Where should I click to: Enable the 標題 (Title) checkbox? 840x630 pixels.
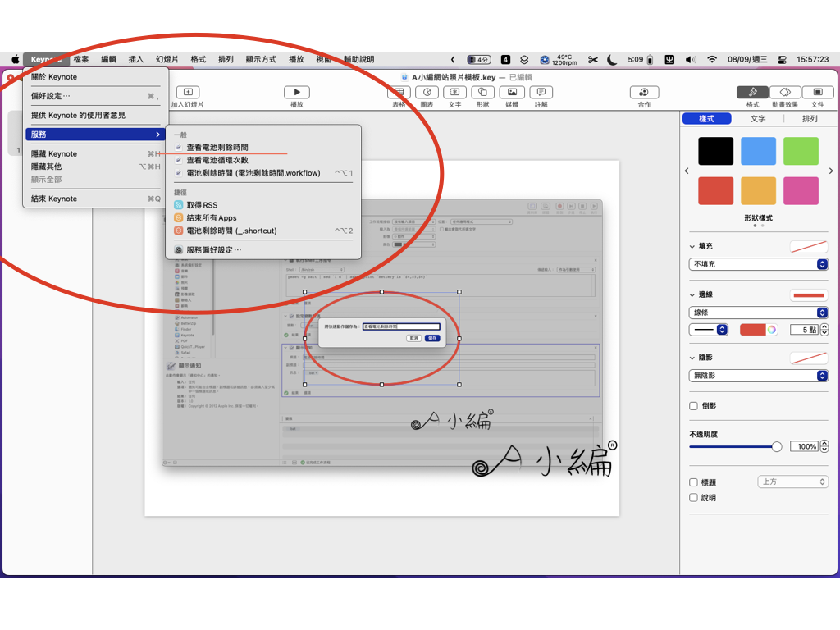[693, 482]
